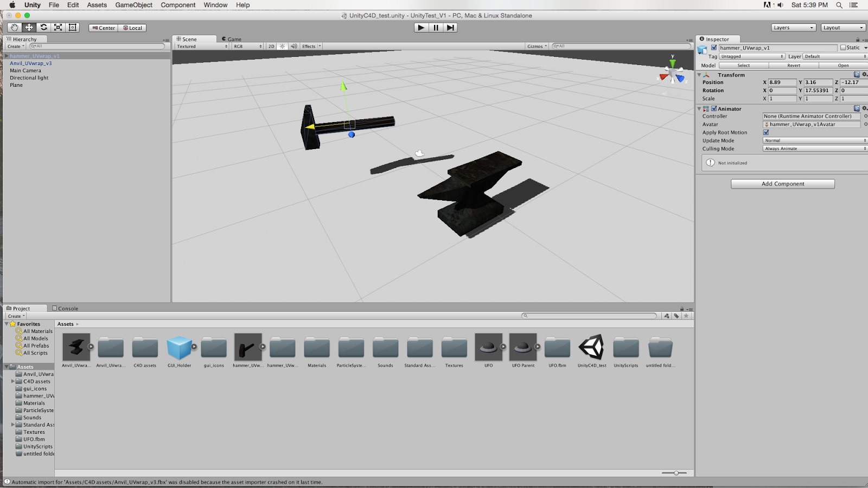Select the Hand tool in the toolbar
868x488 pixels.
15,28
